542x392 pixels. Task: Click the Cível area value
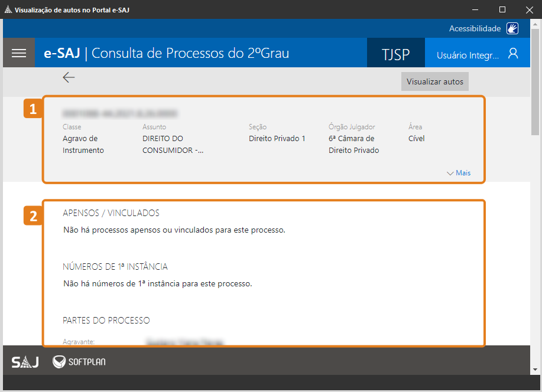[416, 139]
